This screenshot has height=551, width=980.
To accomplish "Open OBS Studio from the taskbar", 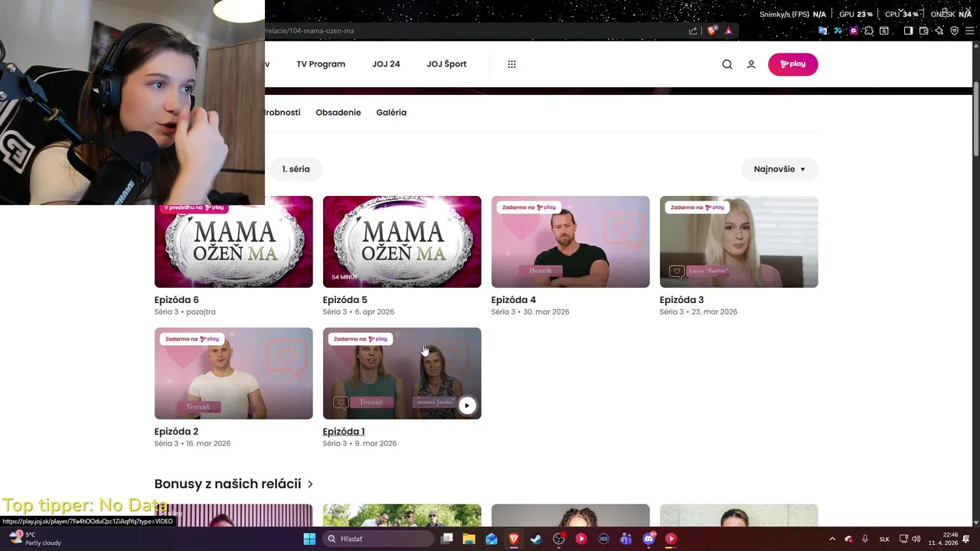I will pos(559,539).
